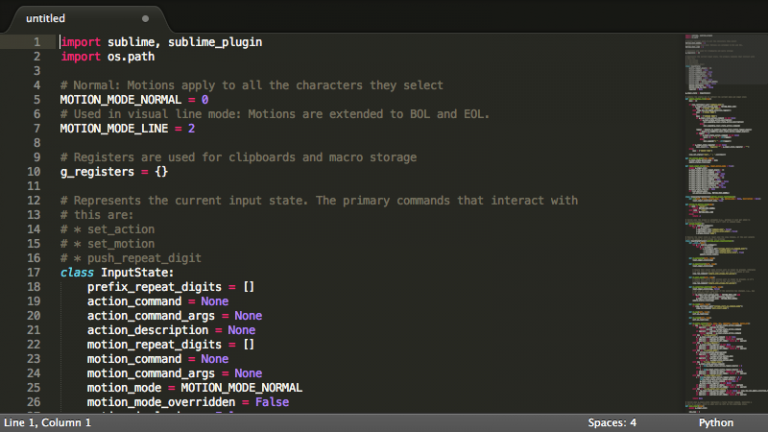This screenshot has height=432, width=768.
Task: Click line number 26 in the gutter
Action: pos(33,402)
